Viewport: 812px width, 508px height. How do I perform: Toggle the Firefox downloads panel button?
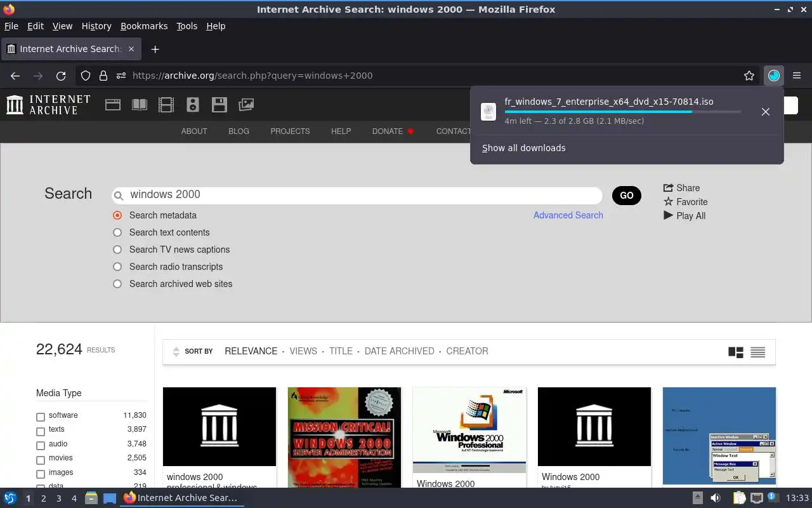pyautogui.click(x=773, y=76)
